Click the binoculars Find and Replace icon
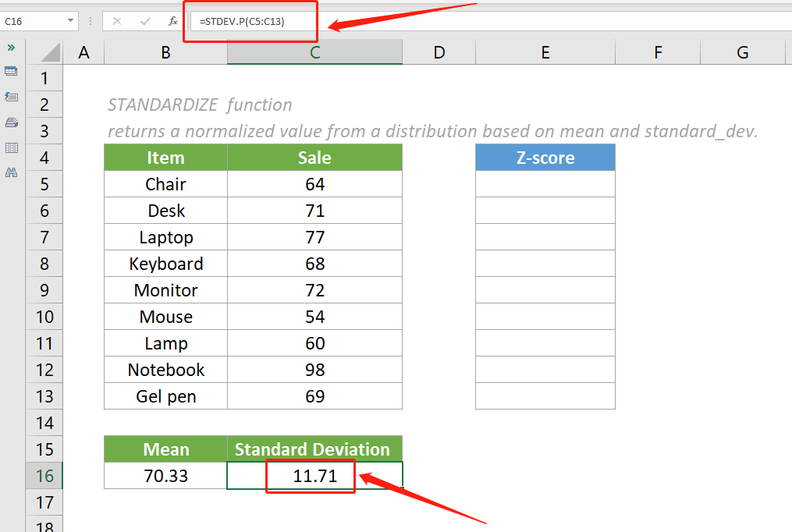 point(11,172)
